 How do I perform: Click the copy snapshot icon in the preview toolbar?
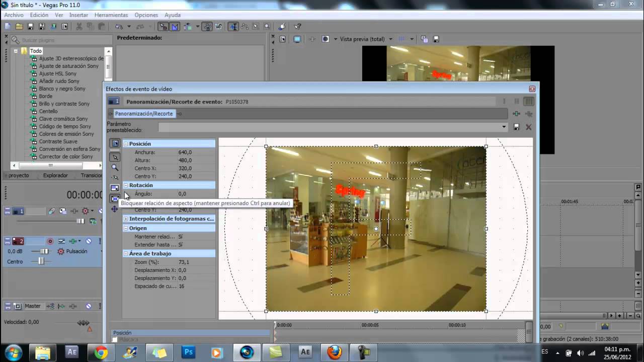tap(424, 38)
